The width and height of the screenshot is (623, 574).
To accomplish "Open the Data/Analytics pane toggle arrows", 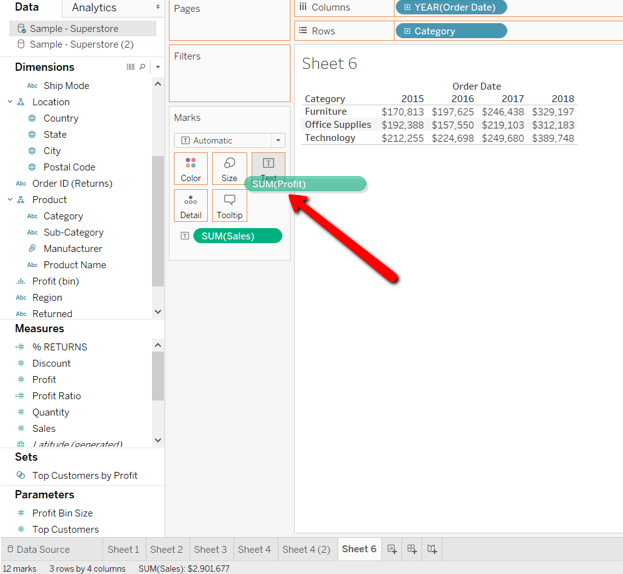I will (158, 7).
